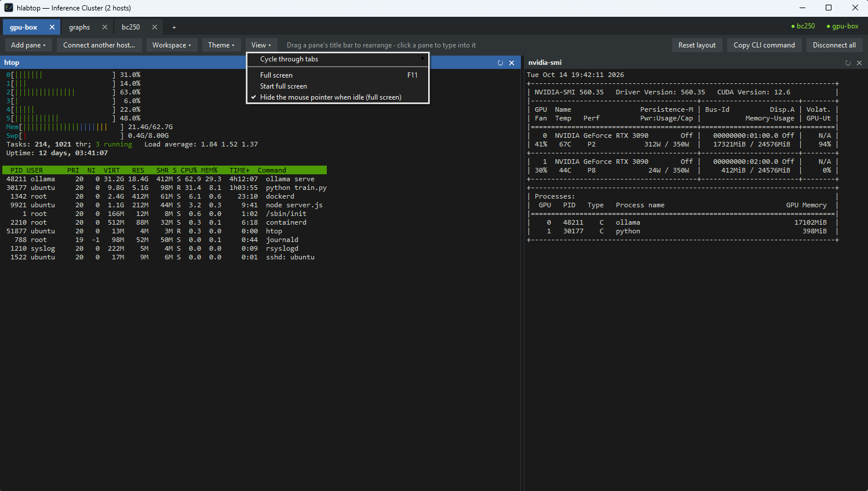Click the Command column header in htop
The width and height of the screenshot is (868, 491).
coord(272,170)
